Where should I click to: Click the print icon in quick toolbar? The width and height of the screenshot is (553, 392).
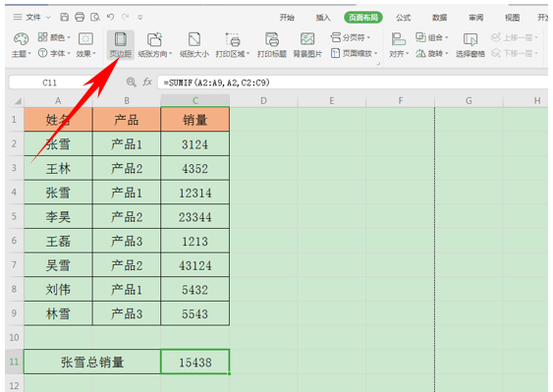click(x=80, y=17)
